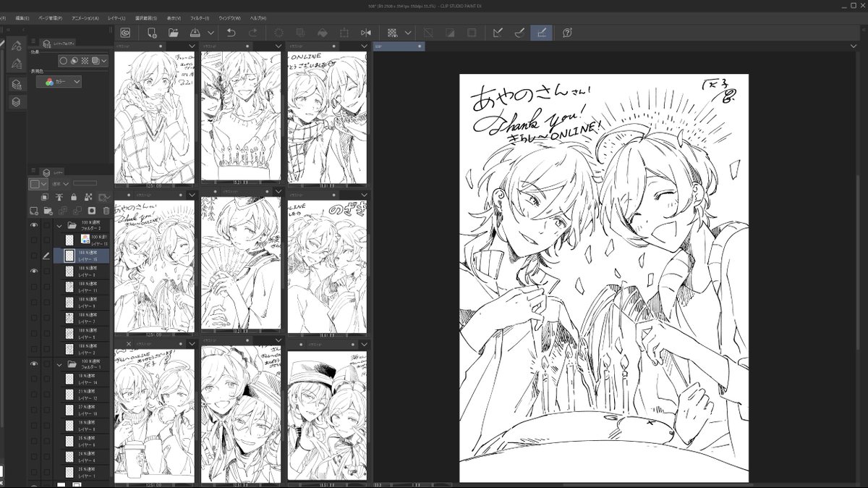This screenshot has width=868, height=488.
Task: Collapse folder 1 in Layer panel
Action: pyautogui.click(x=60, y=363)
